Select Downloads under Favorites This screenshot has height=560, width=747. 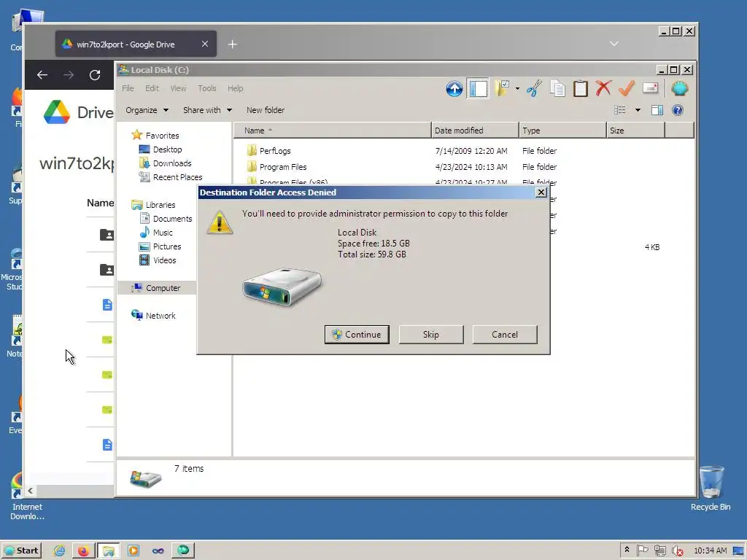(x=166, y=163)
